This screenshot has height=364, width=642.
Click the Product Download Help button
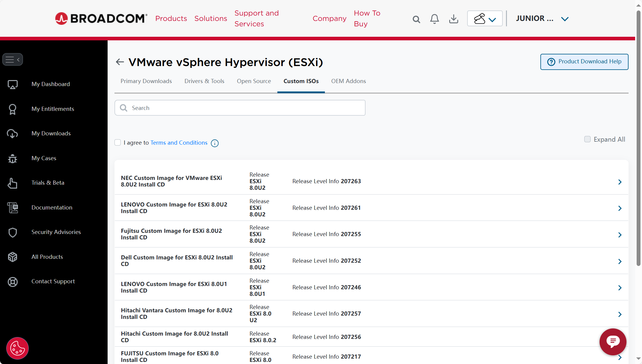point(584,62)
